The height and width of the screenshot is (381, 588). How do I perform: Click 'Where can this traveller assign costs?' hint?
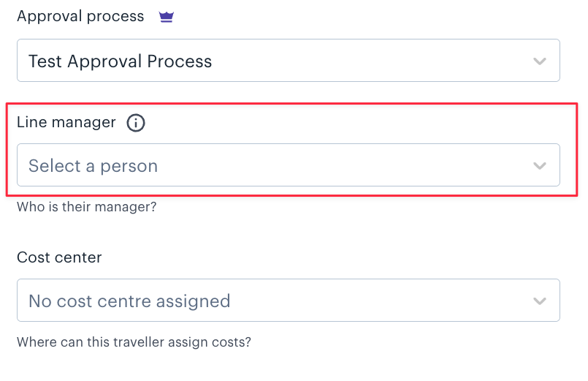tap(134, 342)
